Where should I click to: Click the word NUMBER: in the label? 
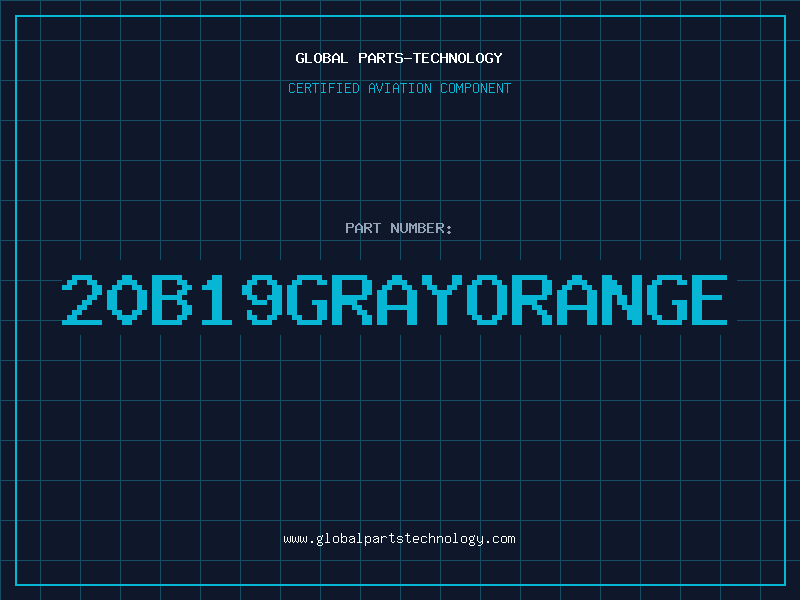[422, 228]
